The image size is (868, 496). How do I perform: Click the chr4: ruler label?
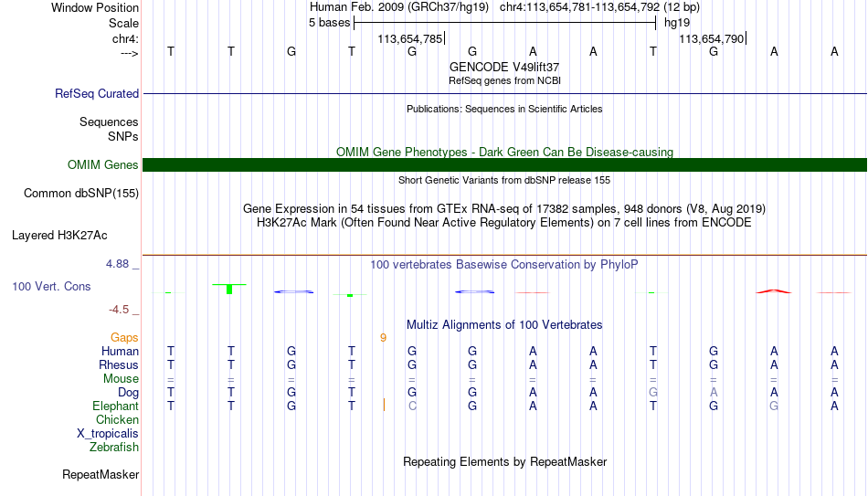tap(125, 38)
